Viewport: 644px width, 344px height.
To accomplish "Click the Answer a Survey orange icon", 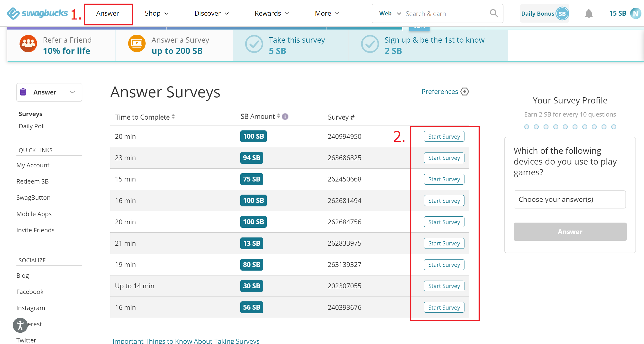I will pyautogui.click(x=137, y=44).
